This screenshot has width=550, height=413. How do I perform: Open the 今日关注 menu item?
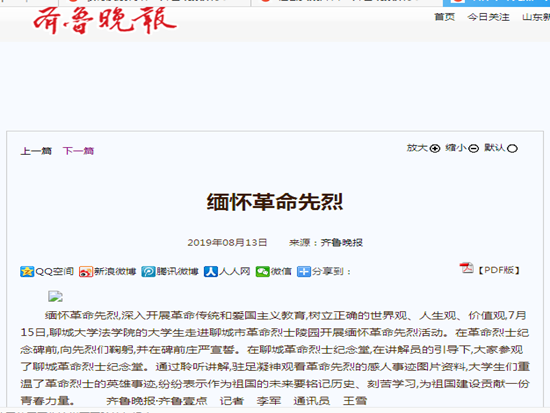488,17
